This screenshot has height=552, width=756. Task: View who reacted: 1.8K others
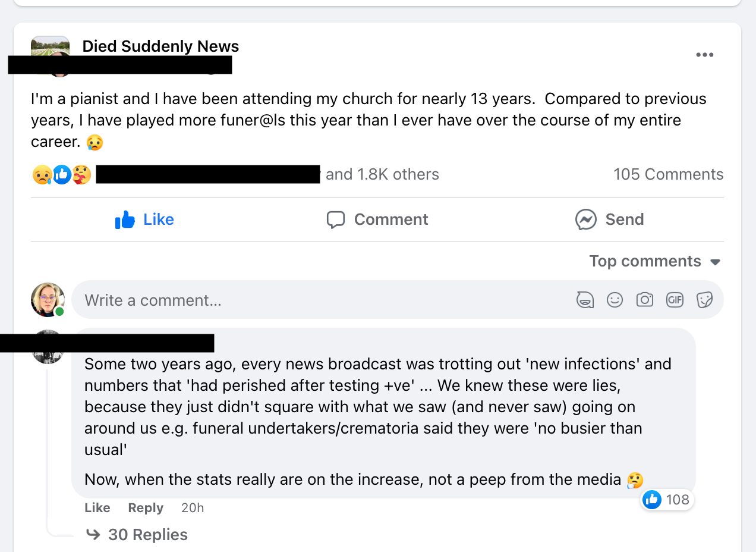(382, 174)
